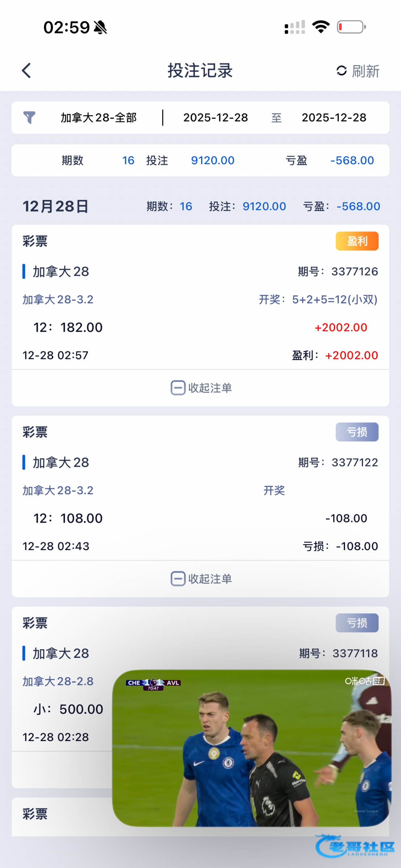Tap the silent bell icon

100,27
